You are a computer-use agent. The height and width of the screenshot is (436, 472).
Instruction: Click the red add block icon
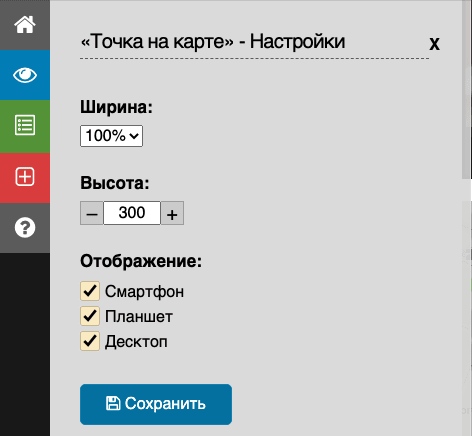point(25,177)
